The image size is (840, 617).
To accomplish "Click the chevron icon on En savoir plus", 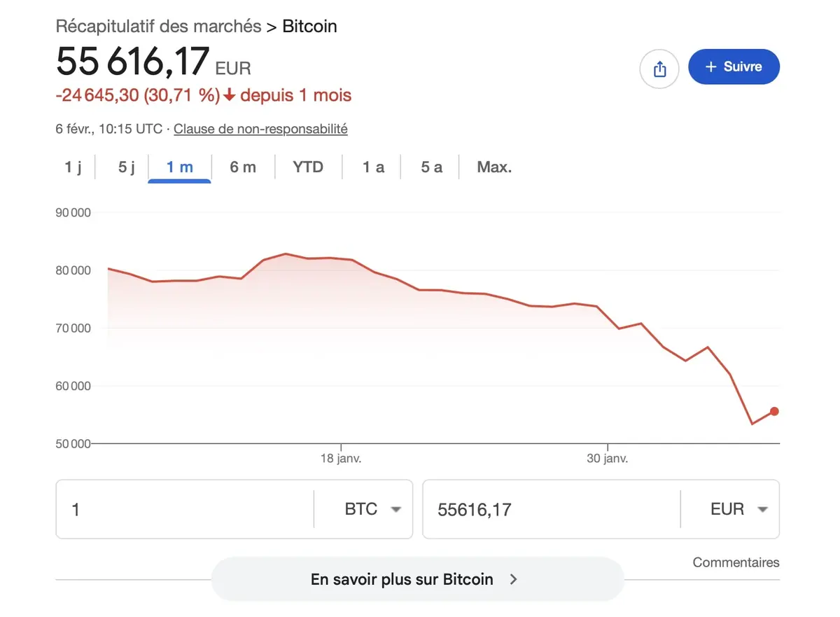I will (514, 579).
